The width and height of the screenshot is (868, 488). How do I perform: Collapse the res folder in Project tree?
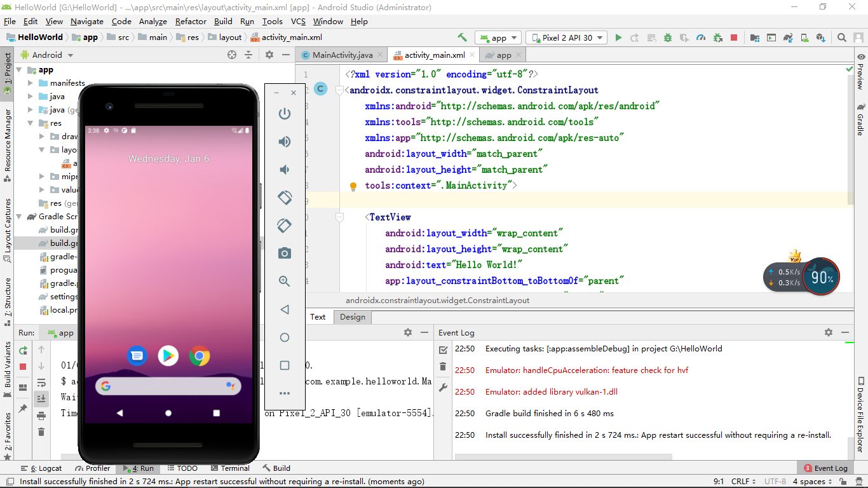coord(29,123)
